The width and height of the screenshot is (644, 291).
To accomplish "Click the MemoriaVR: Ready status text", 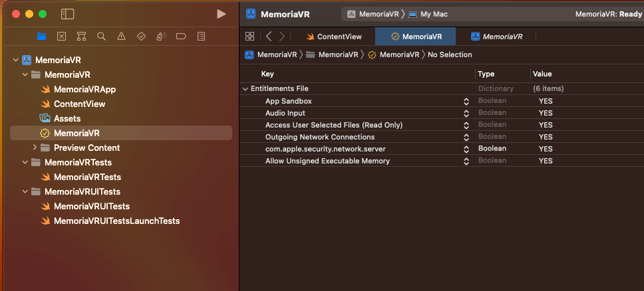I will click(608, 14).
